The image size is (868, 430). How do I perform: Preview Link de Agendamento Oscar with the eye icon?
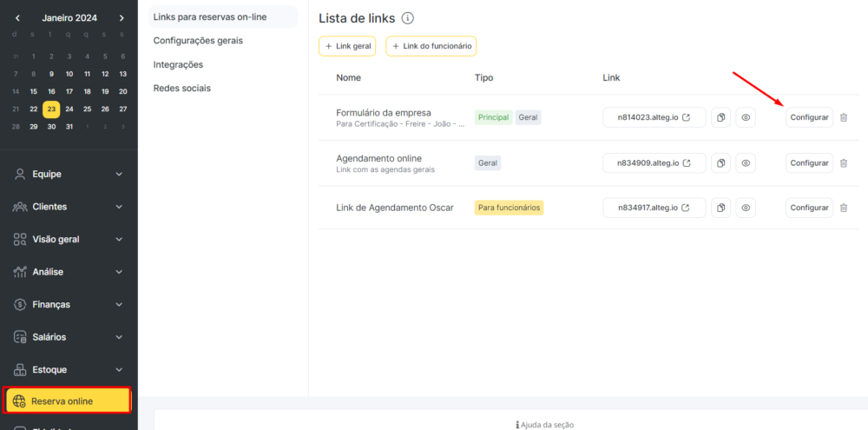pos(746,208)
